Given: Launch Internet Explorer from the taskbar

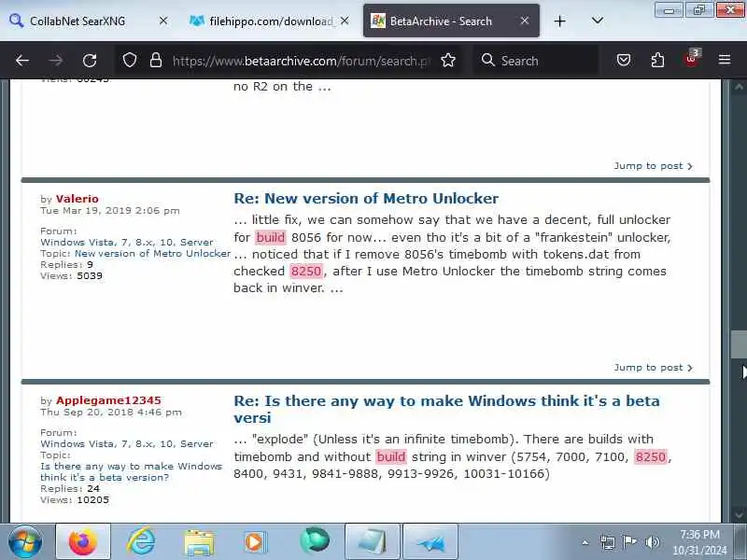Looking at the screenshot, I should tap(141, 541).
